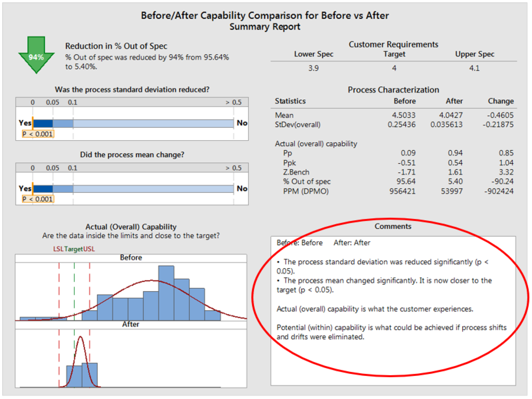Click the dark blue segment of standard deviation bar
532x399 pixels.
[43, 123]
